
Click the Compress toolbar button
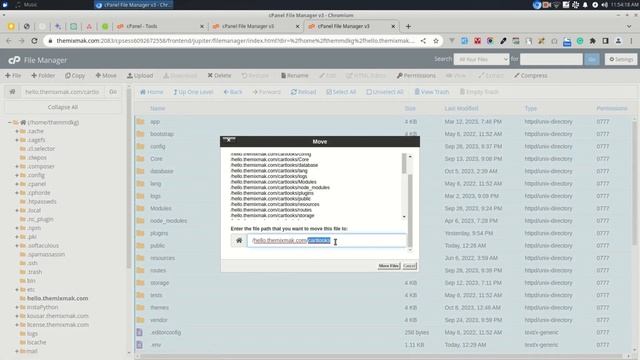pos(531,76)
